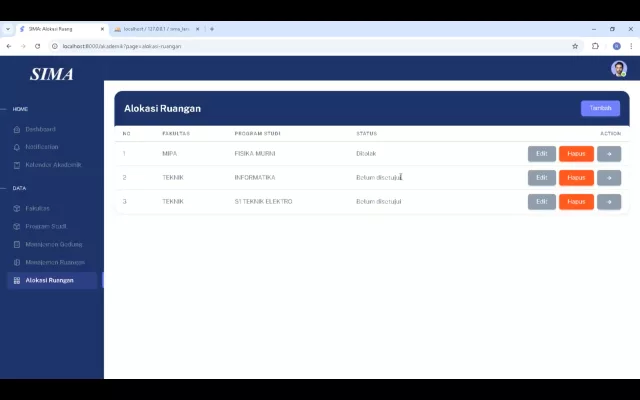Screen dimensions: 640x400
Task: View site information icon
Action: coord(55,46)
